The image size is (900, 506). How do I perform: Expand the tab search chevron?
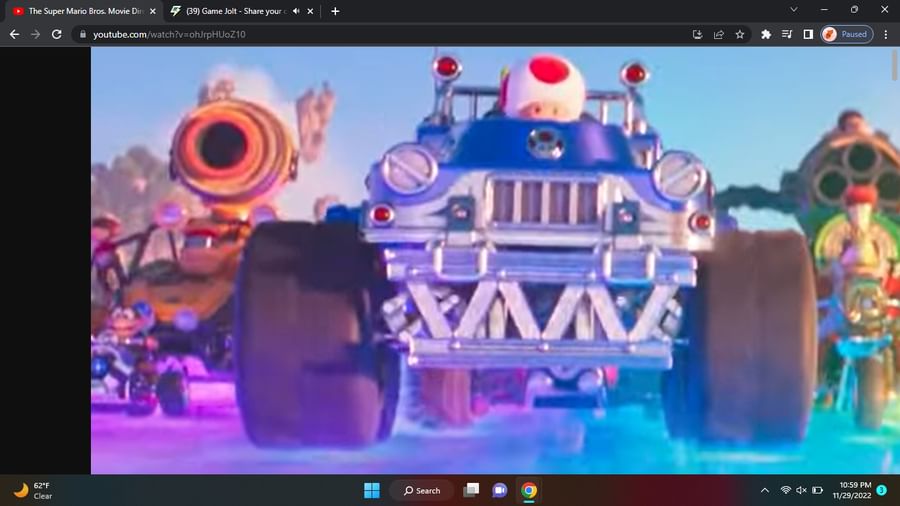794,10
